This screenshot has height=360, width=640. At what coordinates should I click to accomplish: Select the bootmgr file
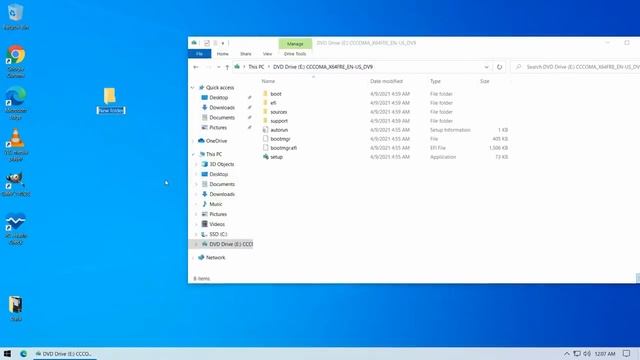(x=280, y=139)
